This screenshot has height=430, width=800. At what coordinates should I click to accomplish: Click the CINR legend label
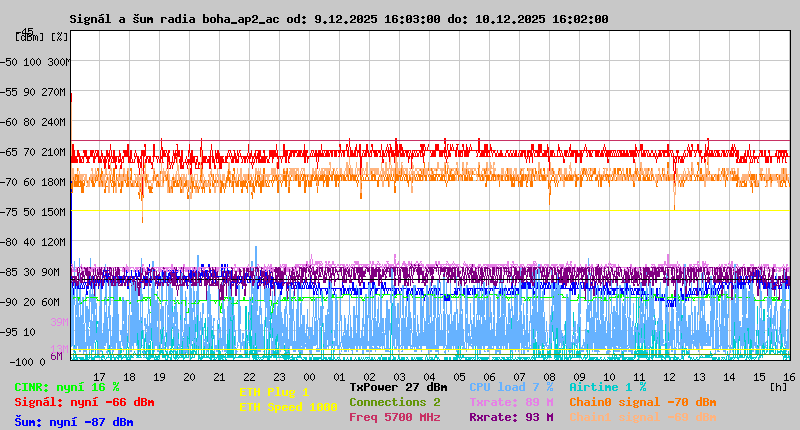[x=66, y=387]
